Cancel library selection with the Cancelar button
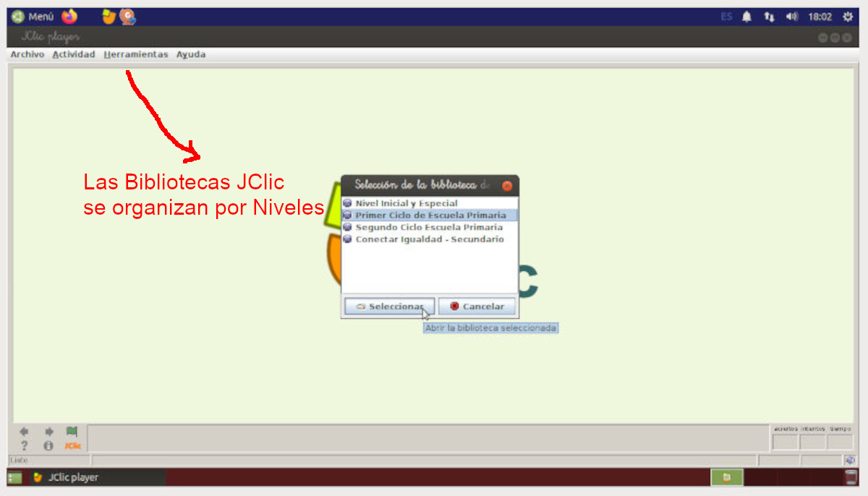This screenshot has width=868, height=496. point(477,306)
